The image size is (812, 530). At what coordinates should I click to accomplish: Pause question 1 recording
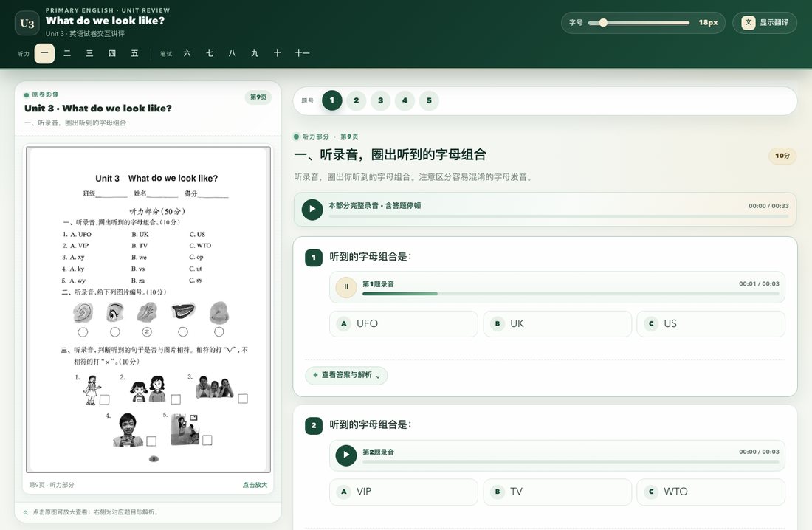[346, 287]
